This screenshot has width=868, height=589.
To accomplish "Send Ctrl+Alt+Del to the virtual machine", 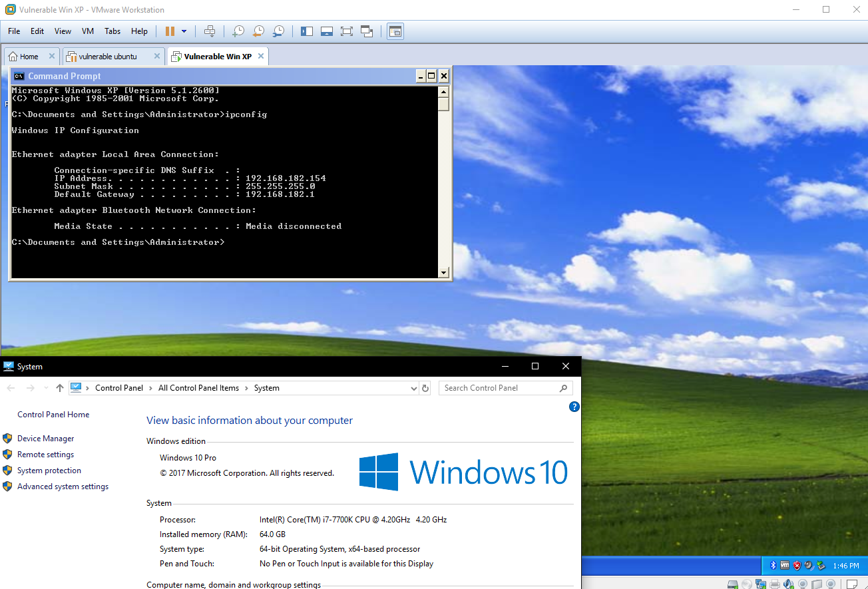I will 210,31.
